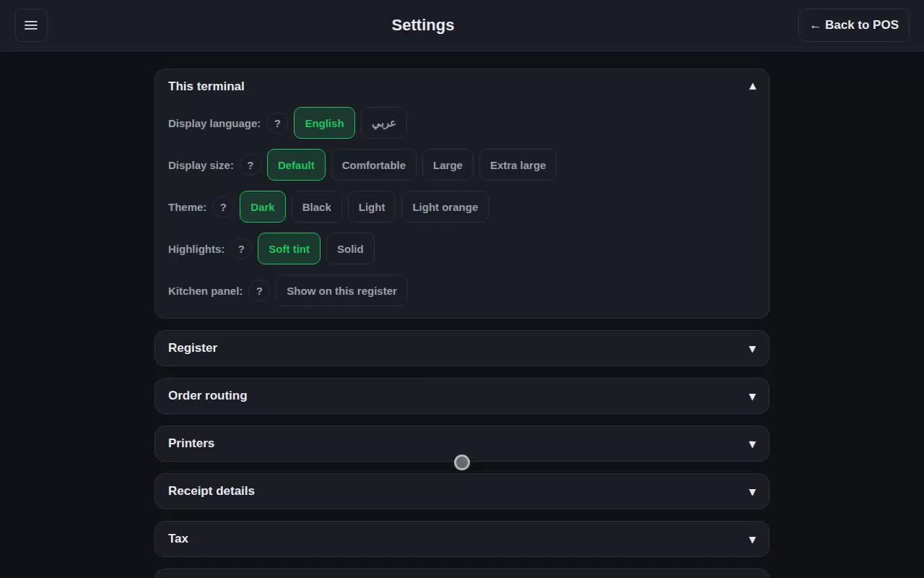Choose Default display size
The image size is (924, 578).
click(x=296, y=165)
